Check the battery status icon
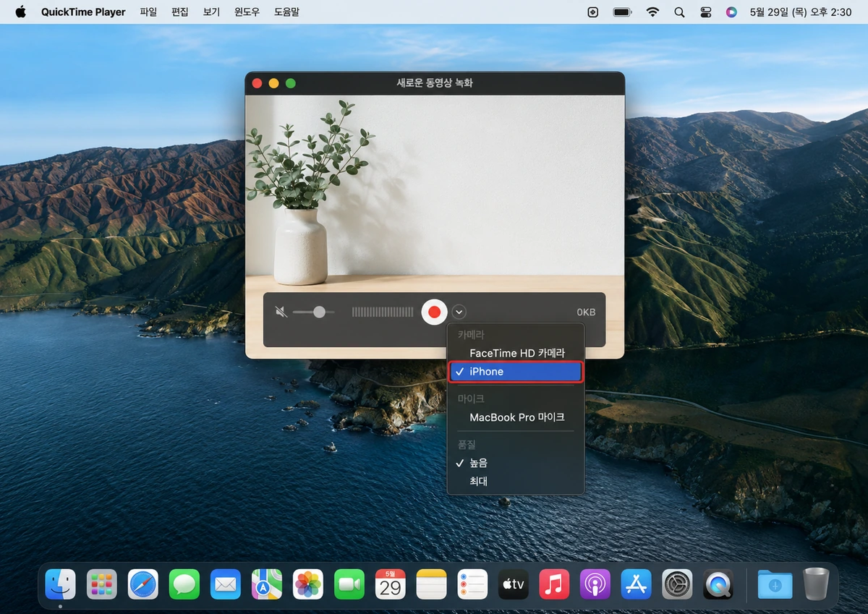The image size is (868, 614). click(x=622, y=12)
